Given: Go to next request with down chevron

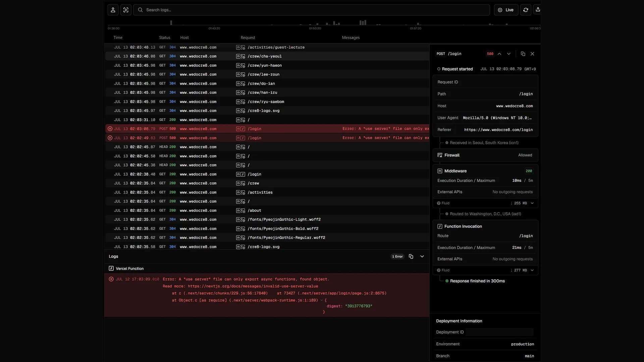Looking at the screenshot, I should click(509, 54).
